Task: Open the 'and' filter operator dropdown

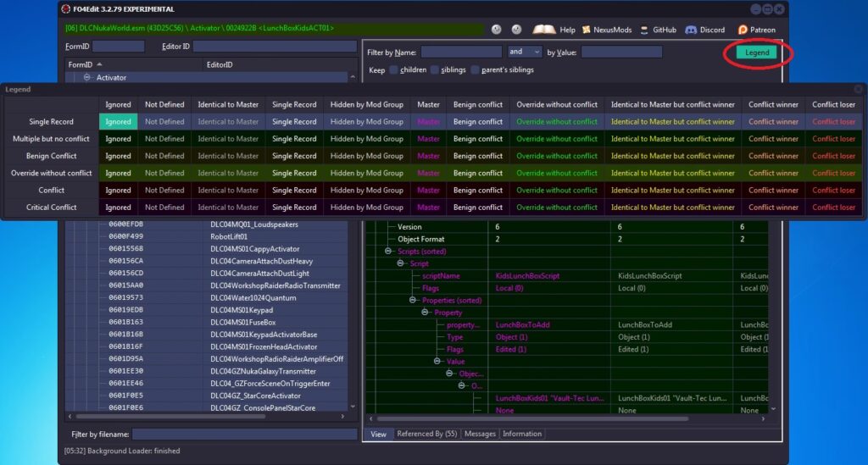Action: [524, 52]
